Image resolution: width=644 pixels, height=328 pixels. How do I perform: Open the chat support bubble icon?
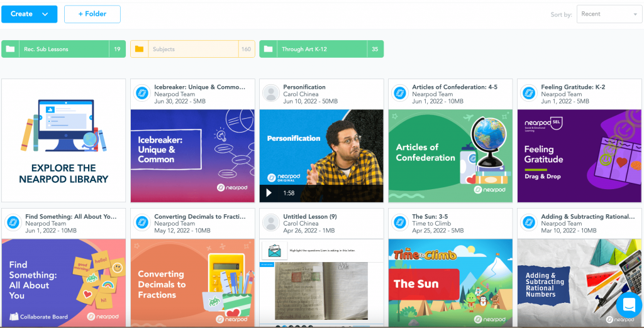click(629, 305)
